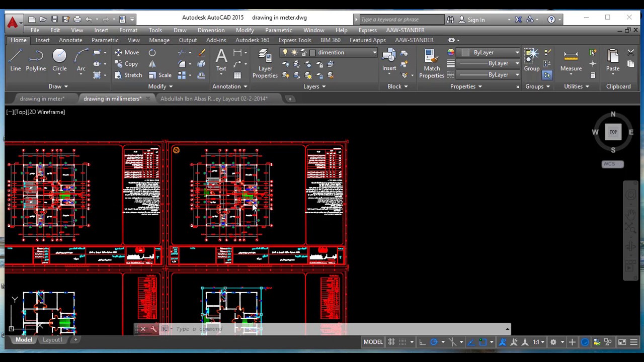This screenshot has height=362, width=644.
Task: Open the annotation scale 1:1 dropdown
Action: pos(538,342)
